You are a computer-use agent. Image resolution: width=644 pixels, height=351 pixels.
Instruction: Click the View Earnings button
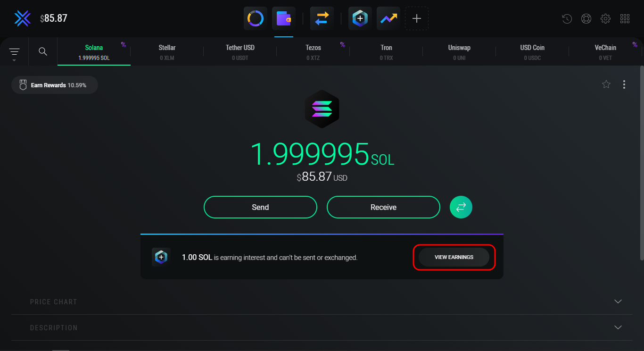pos(454,257)
